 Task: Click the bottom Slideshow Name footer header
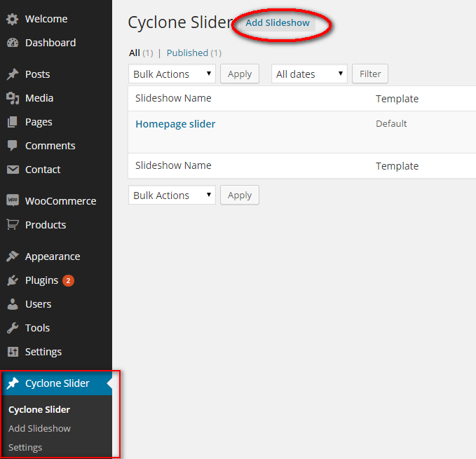click(x=173, y=165)
